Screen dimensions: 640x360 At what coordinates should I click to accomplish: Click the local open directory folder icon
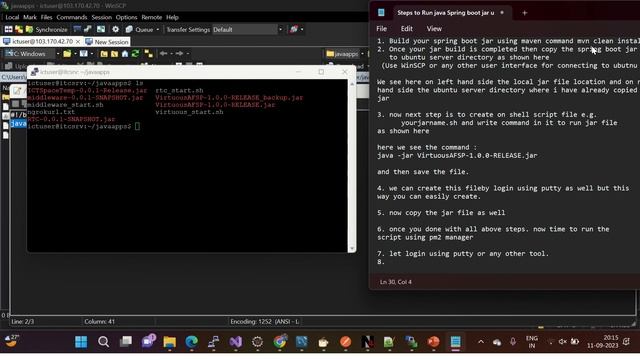(x=67, y=53)
